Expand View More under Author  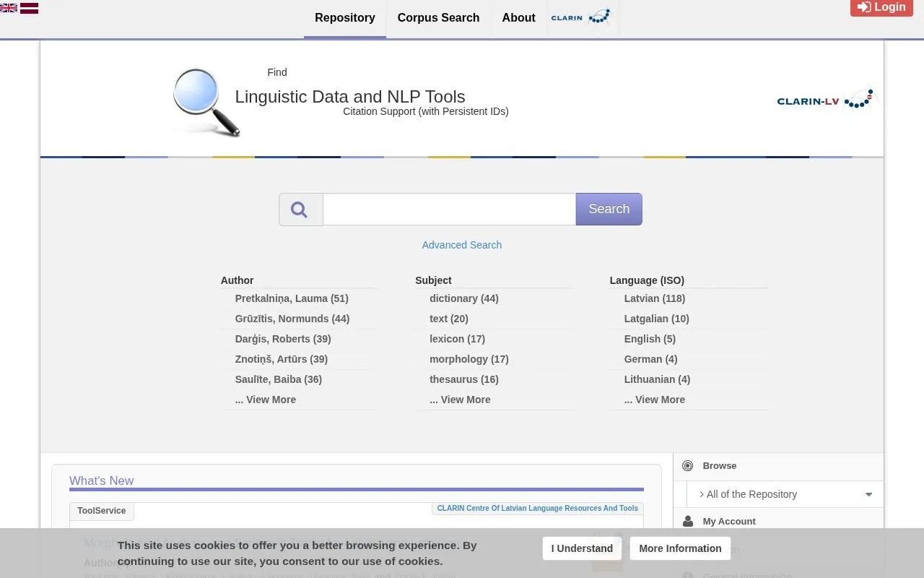(266, 400)
